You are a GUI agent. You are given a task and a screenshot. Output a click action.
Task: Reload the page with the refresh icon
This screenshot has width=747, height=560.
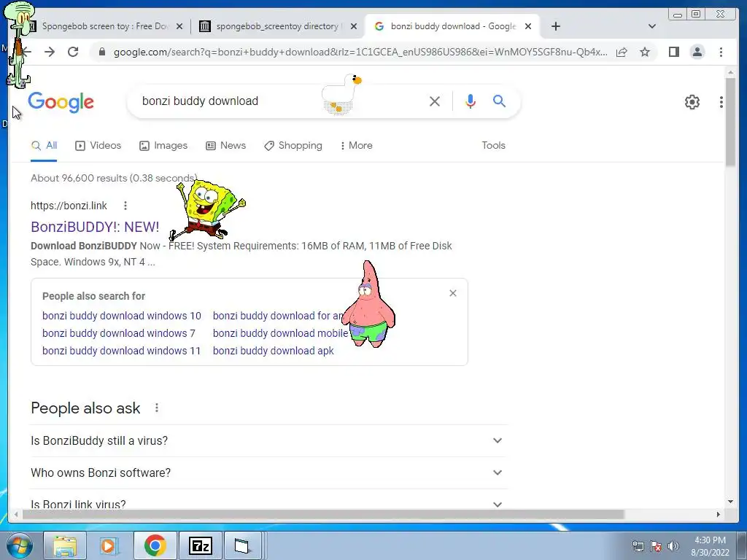point(73,52)
